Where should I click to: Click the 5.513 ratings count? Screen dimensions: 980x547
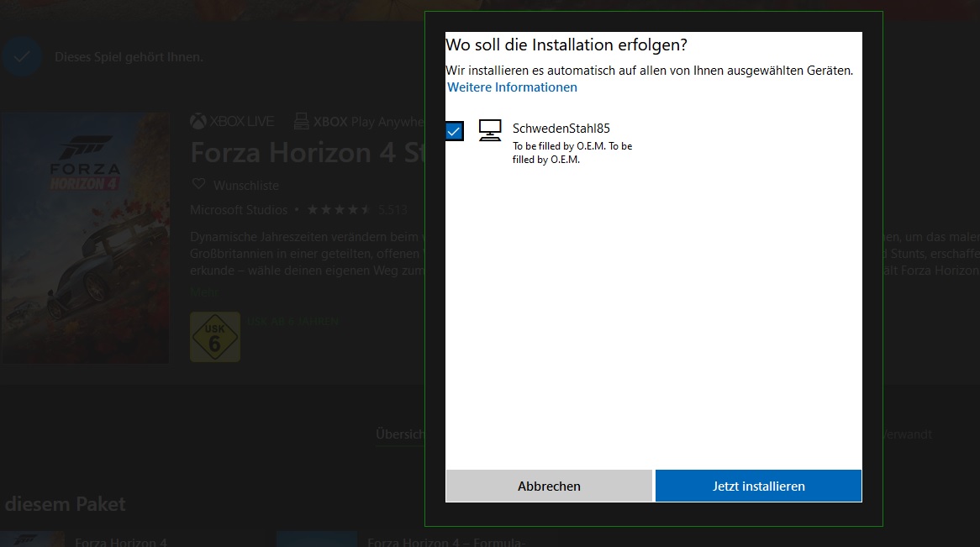pyautogui.click(x=393, y=210)
